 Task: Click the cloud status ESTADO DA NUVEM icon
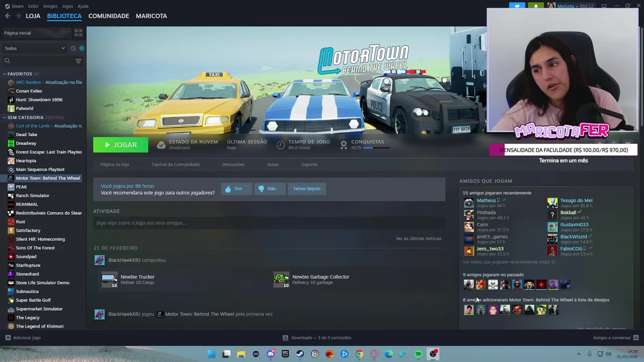(161, 145)
